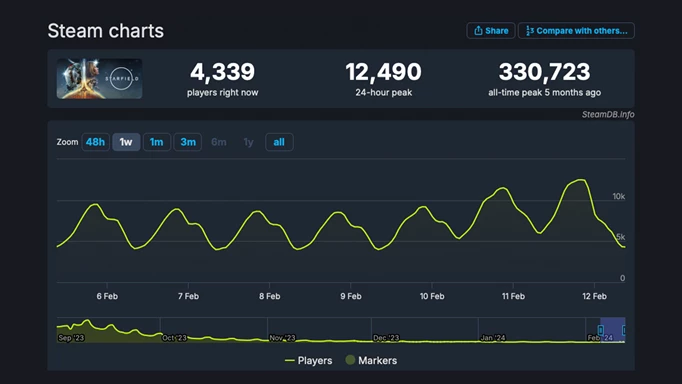This screenshot has width=682, height=384.
Task: Click the 7 Feb axis label
Action: point(188,296)
